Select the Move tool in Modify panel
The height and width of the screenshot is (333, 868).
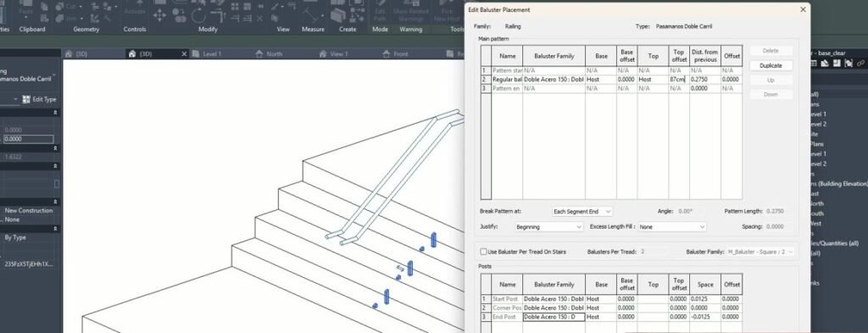pyautogui.click(x=159, y=15)
